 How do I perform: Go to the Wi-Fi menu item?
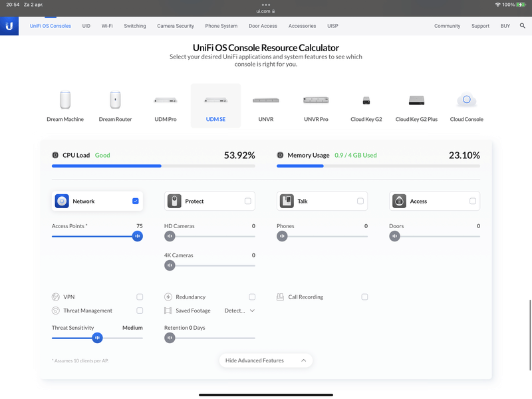tap(107, 26)
